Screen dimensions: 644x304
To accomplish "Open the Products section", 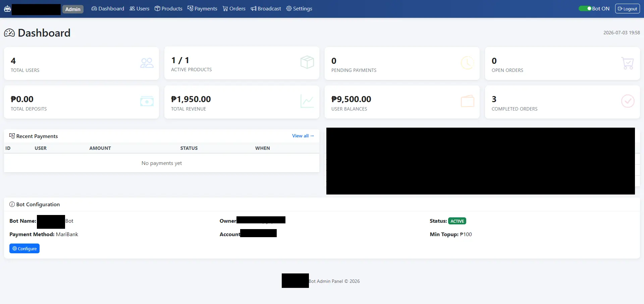I will 168,9.
